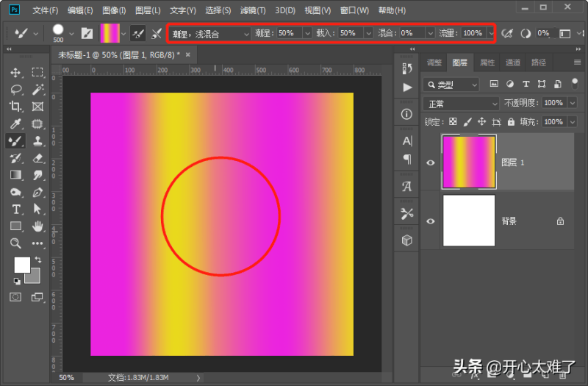Hide layer 图层 1 with eye icon

coord(431,162)
